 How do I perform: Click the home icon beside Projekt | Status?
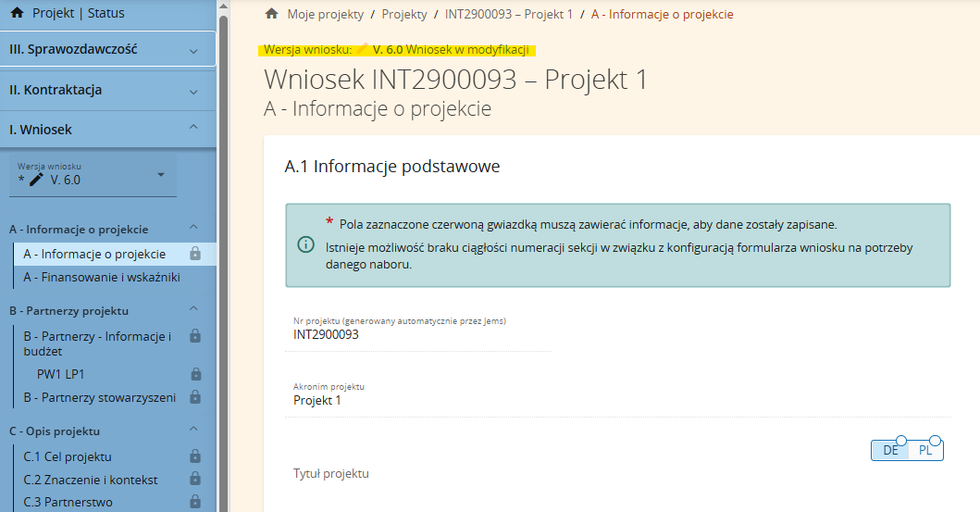coord(16,14)
